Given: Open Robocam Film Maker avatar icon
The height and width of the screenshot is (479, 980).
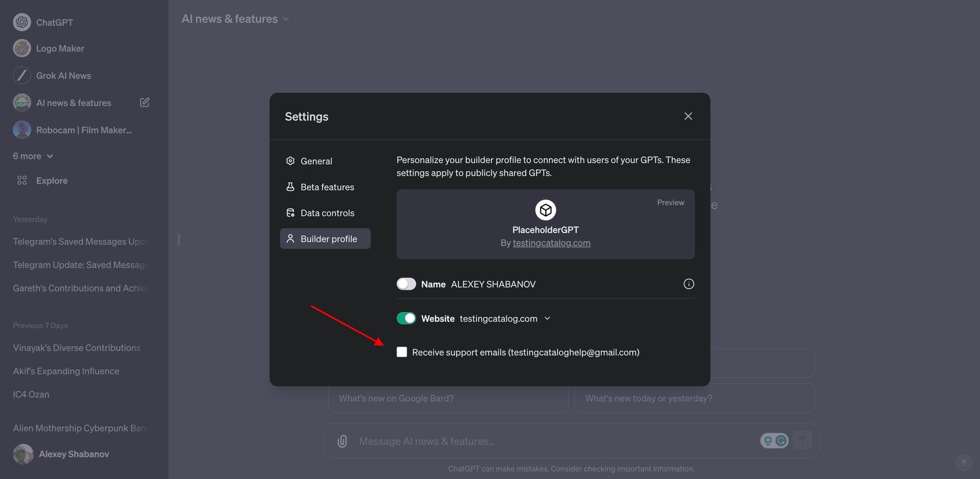Looking at the screenshot, I should point(22,130).
